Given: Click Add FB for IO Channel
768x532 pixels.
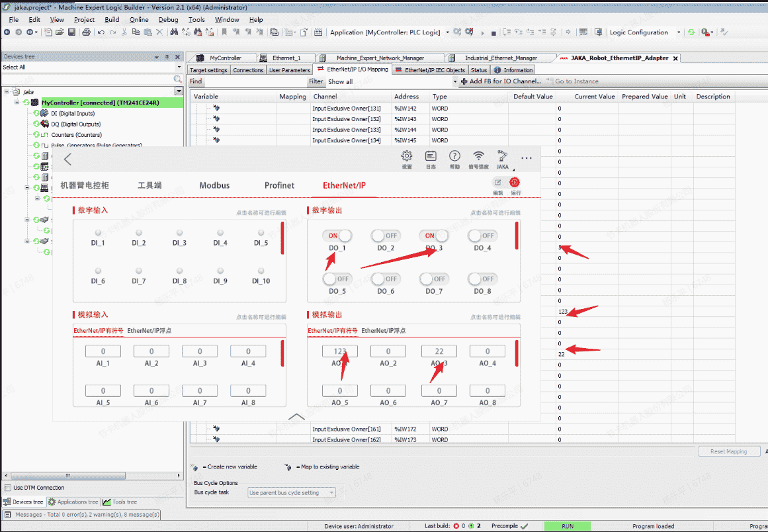Looking at the screenshot, I should point(501,81).
